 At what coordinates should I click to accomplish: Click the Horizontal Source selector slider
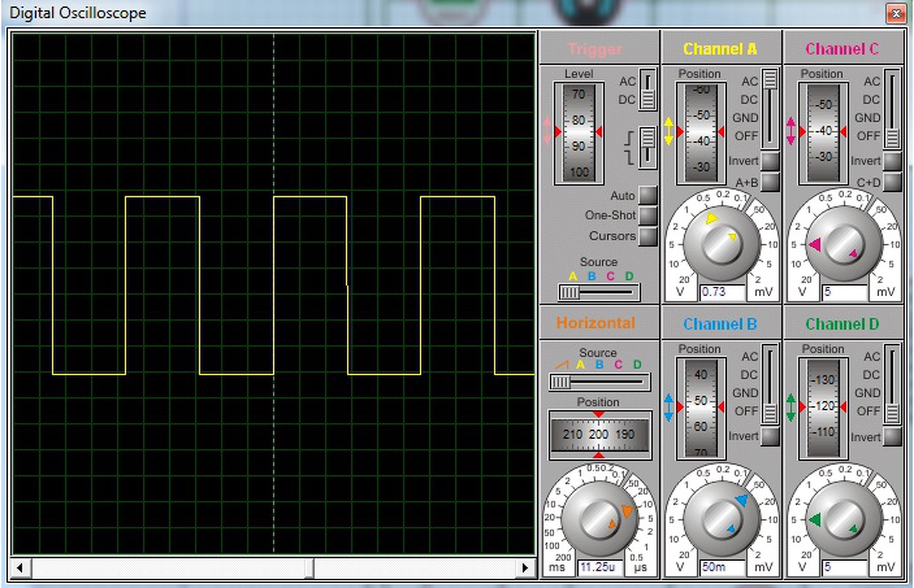tap(600, 382)
